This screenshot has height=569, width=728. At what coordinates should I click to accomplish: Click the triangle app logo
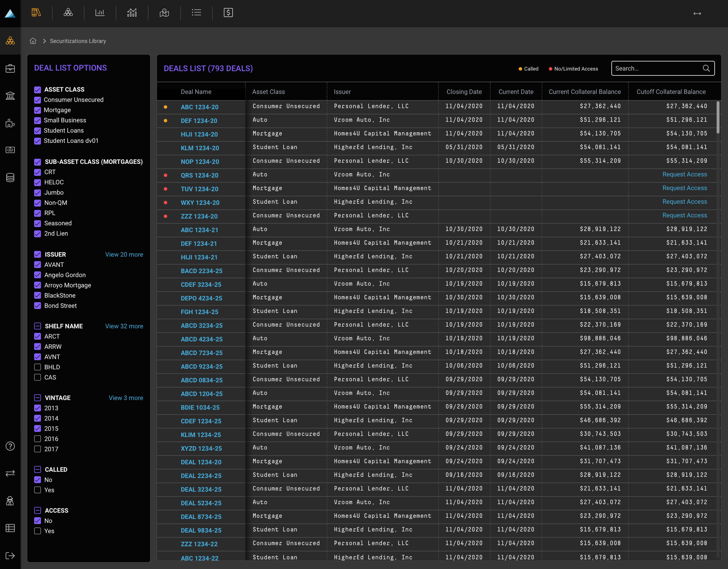tap(10, 13)
